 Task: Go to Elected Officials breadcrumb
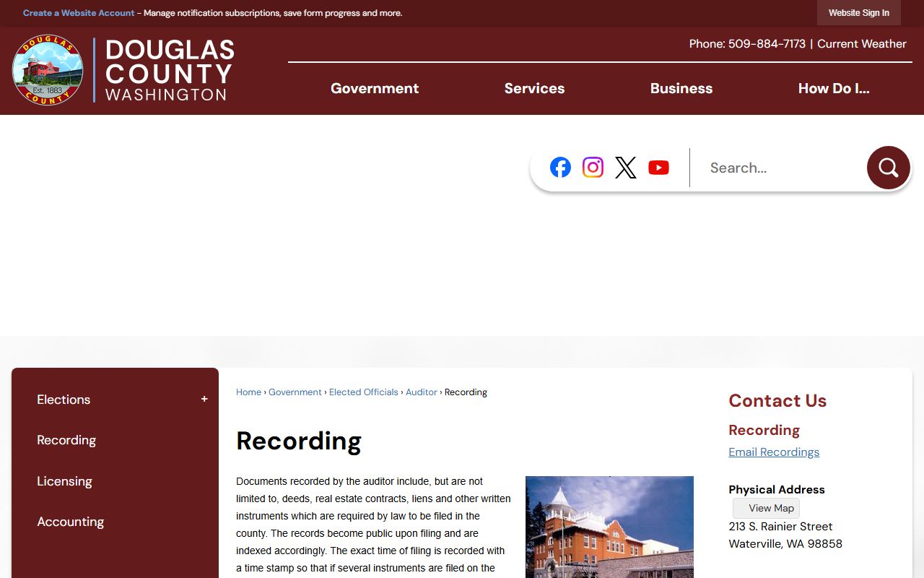tap(364, 392)
